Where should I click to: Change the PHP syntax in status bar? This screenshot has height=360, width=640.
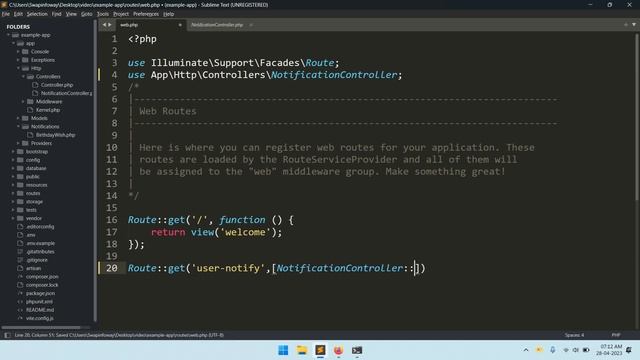tap(616, 335)
